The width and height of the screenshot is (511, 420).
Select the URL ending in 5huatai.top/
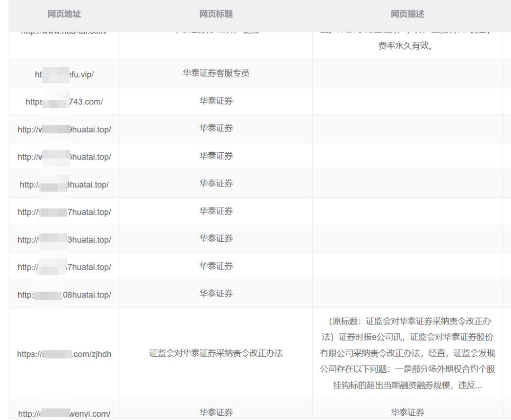64,157
